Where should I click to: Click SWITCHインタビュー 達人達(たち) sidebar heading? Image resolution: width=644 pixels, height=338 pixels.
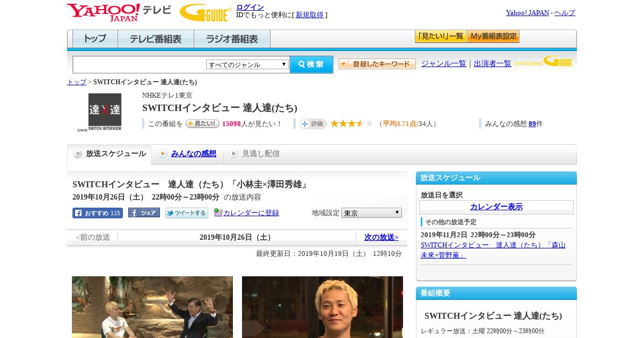tap(493, 315)
